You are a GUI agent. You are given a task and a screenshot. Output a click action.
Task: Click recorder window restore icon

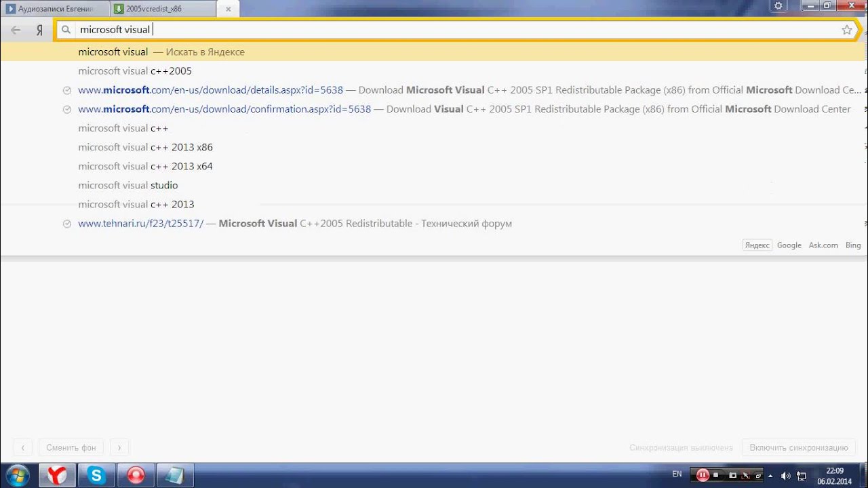tap(758, 475)
